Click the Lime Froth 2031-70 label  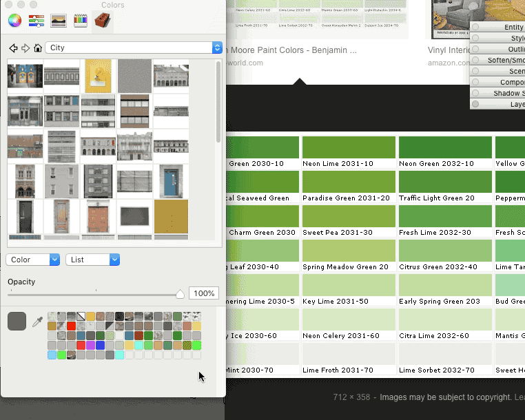coord(338,370)
